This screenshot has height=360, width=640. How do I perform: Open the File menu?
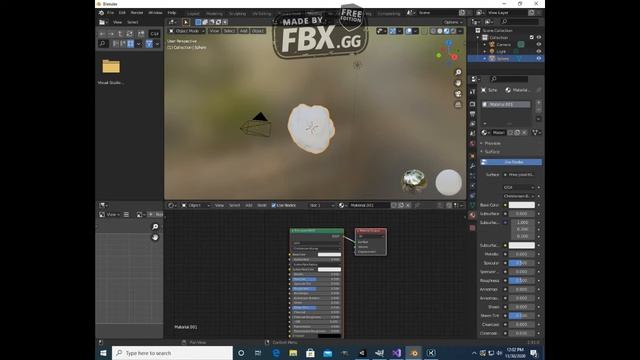110,13
